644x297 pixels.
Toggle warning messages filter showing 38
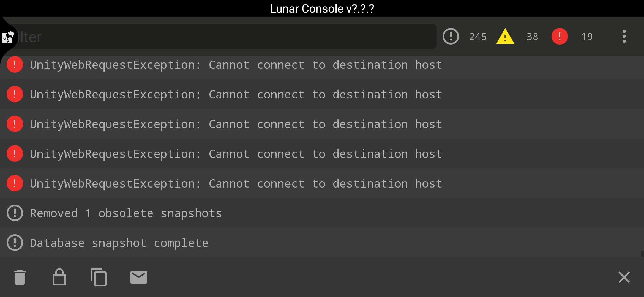pyautogui.click(x=517, y=36)
